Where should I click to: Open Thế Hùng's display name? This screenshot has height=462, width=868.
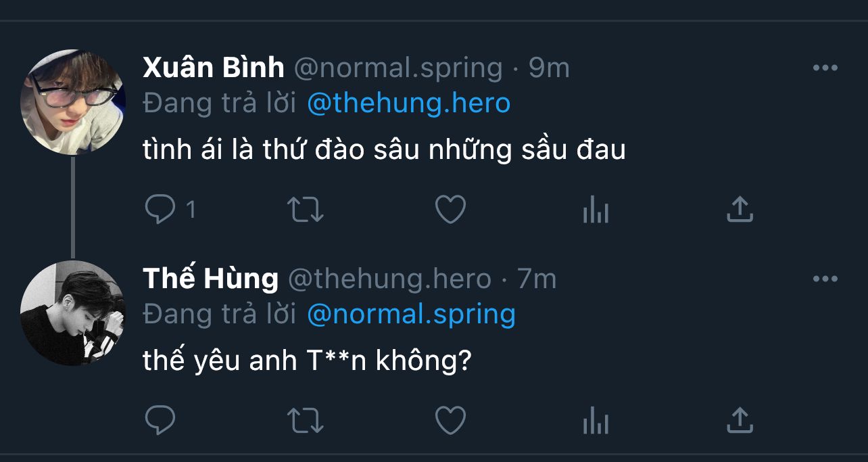(x=210, y=279)
